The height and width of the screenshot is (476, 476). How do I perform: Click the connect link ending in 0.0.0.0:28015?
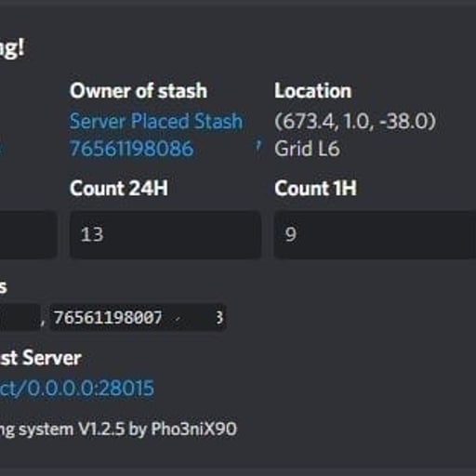click(x=77, y=388)
